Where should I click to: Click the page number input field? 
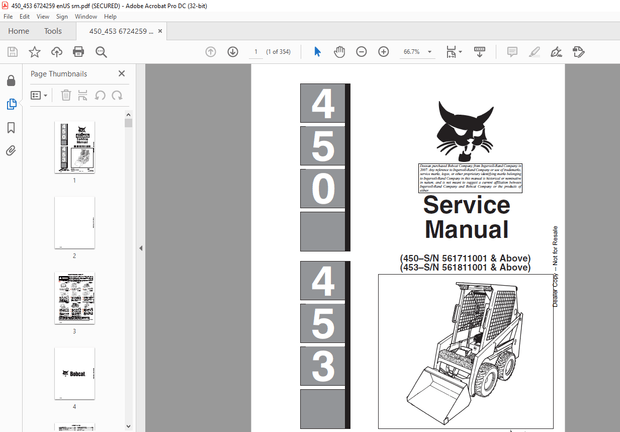256,52
